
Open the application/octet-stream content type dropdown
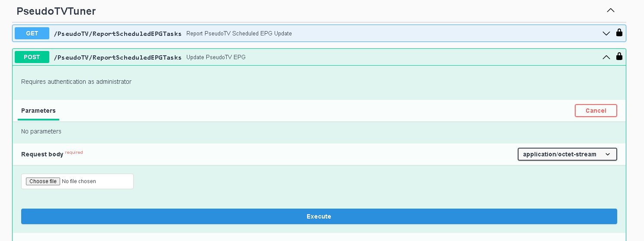tap(567, 154)
